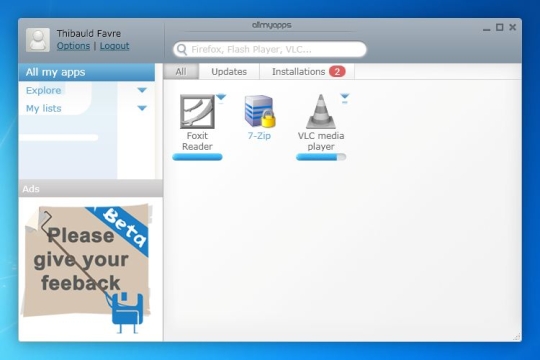
Task: Open the VLC media player cone icon
Action: click(321, 112)
